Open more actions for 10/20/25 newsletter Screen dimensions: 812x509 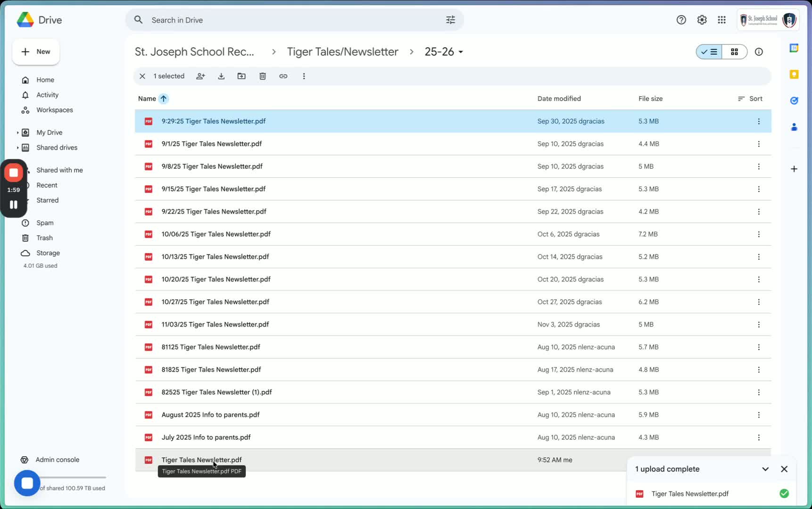(x=759, y=279)
